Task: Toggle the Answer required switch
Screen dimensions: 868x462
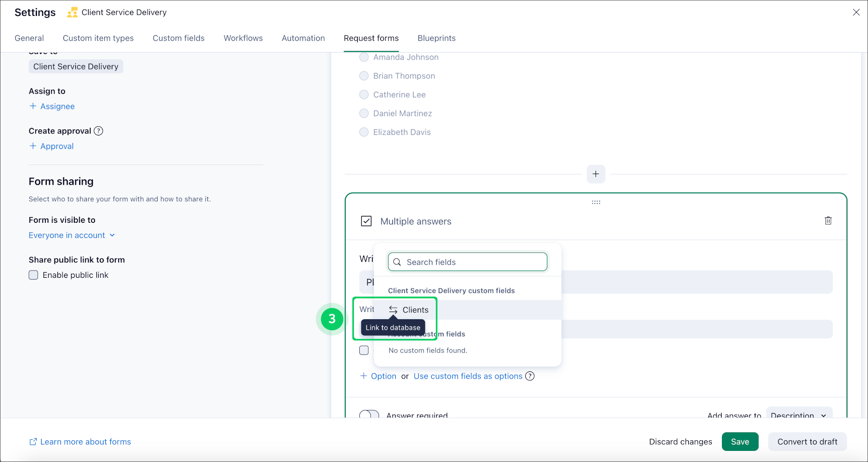Action: pyautogui.click(x=369, y=415)
